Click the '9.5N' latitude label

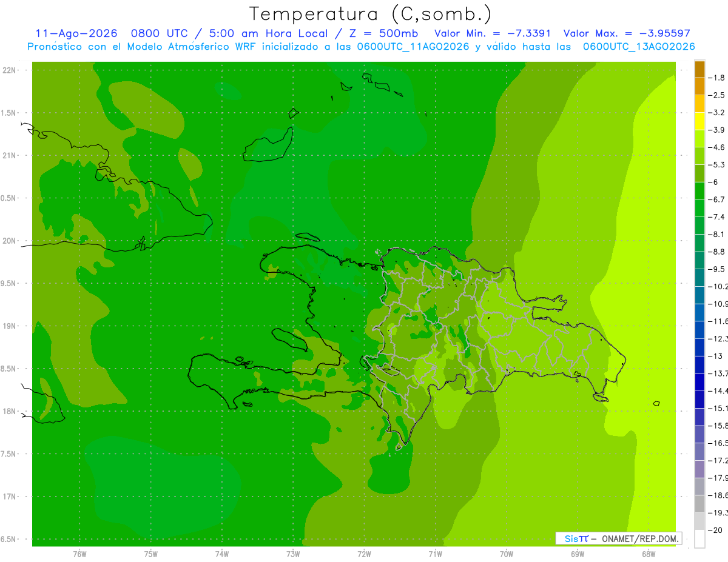pos(9,284)
